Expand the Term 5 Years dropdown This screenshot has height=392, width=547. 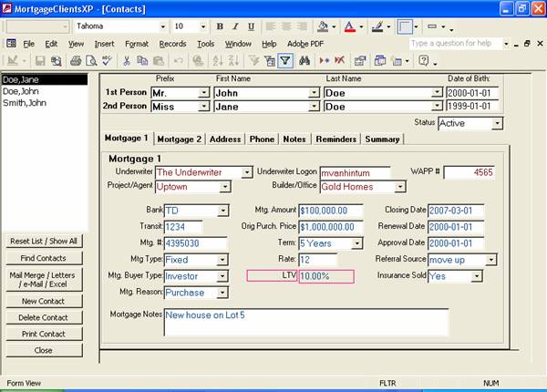click(356, 243)
